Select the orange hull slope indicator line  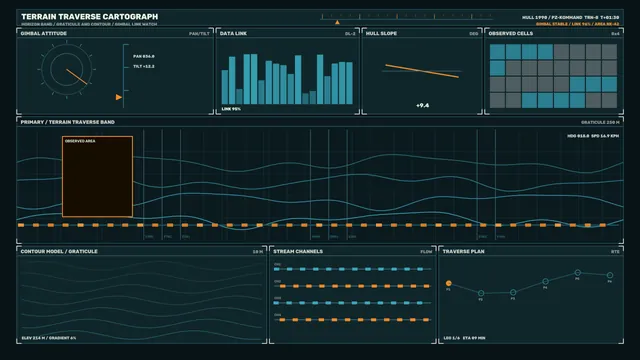[422, 71]
